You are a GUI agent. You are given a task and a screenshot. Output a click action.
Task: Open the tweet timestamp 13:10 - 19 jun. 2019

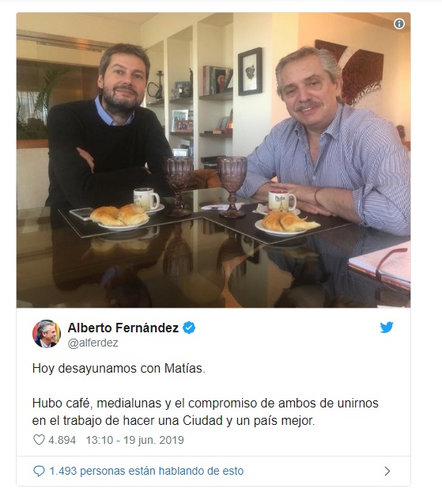[x=134, y=440]
